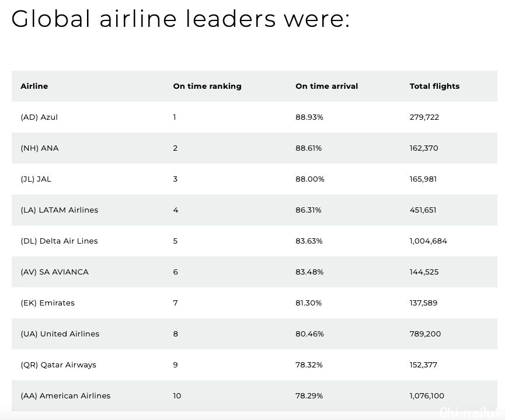Screen dimensions: 505x420
Task: Click the Airline column header
Action: [34, 86]
